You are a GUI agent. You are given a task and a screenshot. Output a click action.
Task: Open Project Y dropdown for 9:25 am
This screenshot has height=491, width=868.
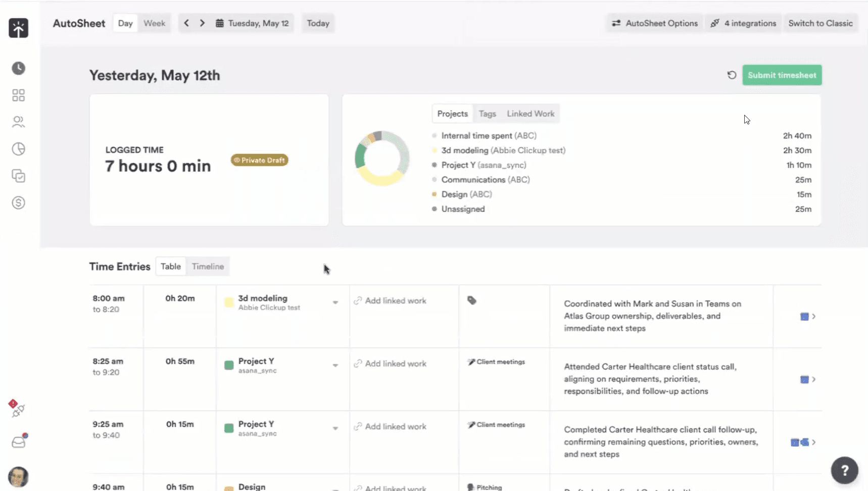(x=335, y=428)
